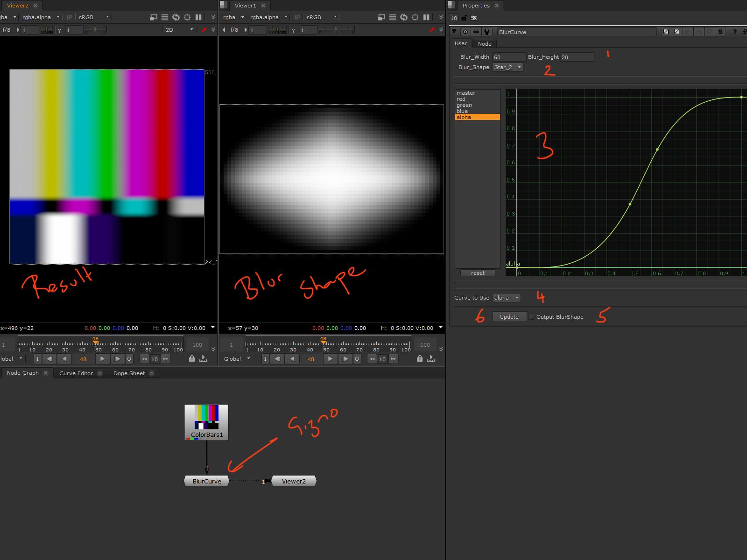Click the refresh icon in Viewer2 toolbar
The image size is (747, 560).
pos(176,17)
